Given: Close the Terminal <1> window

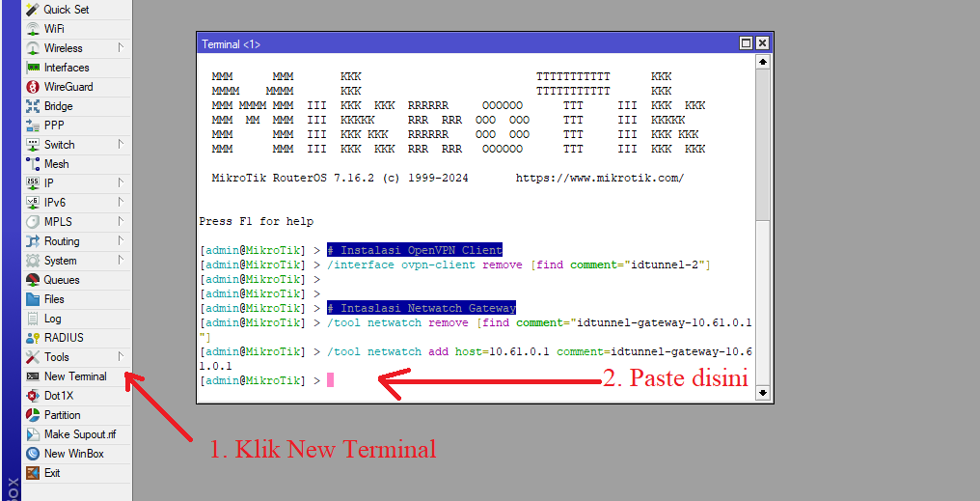Looking at the screenshot, I should (762, 43).
